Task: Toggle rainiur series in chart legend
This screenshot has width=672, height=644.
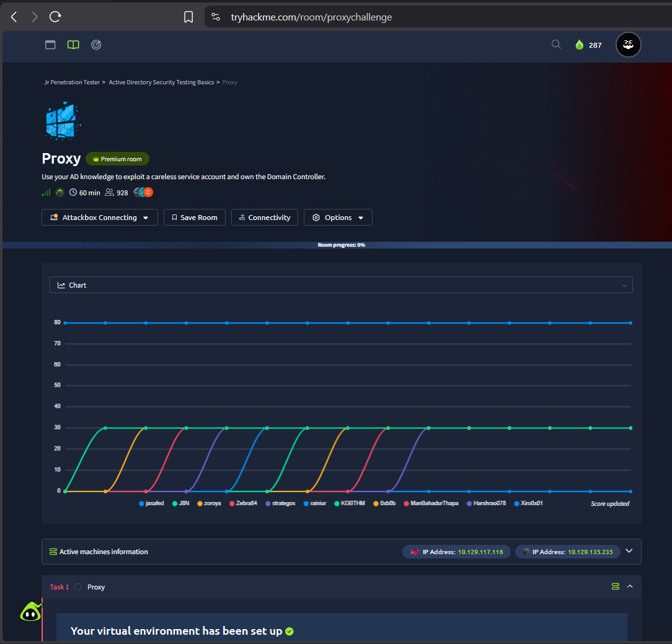Action: [x=315, y=503]
